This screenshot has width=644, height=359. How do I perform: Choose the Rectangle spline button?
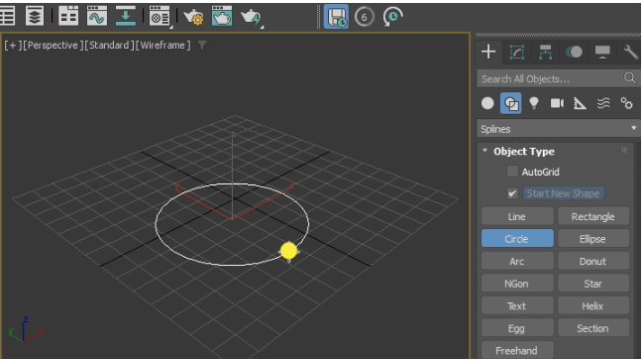(593, 216)
